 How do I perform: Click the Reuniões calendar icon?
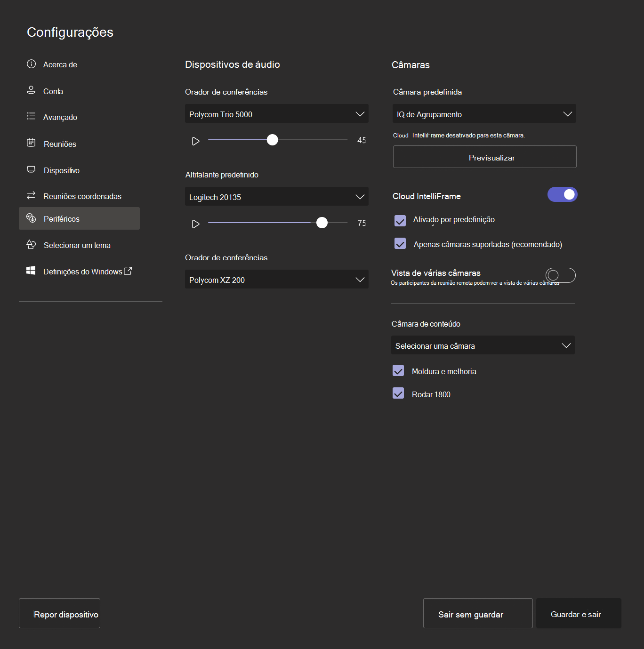tap(31, 143)
